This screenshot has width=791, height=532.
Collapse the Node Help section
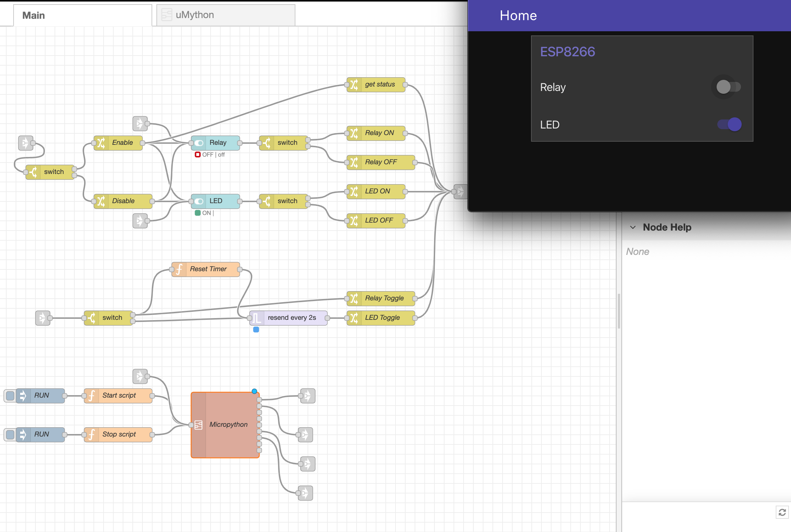pyautogui.click(x=633, y=227)
